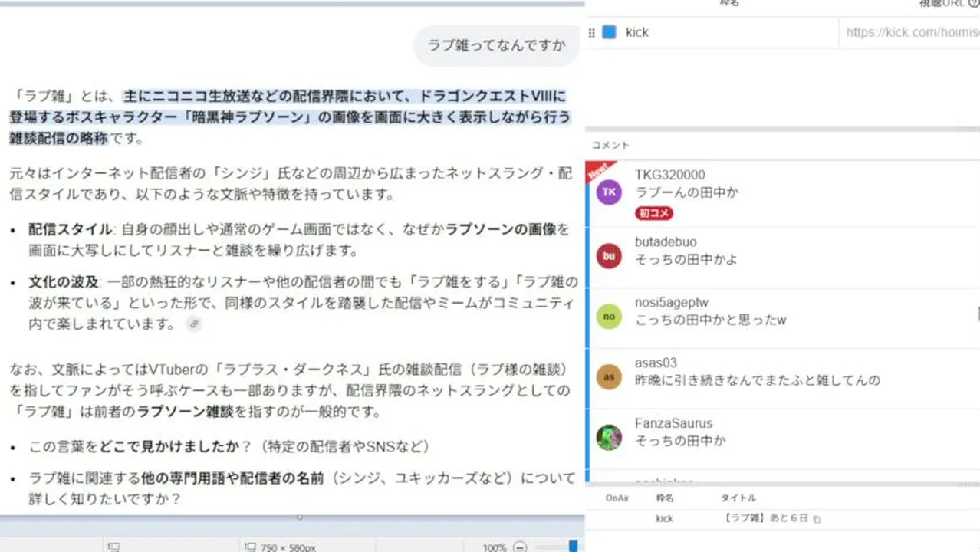Click the suggestion 他の専門用語や配信者の名前
Image resolution: width=980 pixels, height=552 pixels.
pyautogui.click(x=232, y=478)
